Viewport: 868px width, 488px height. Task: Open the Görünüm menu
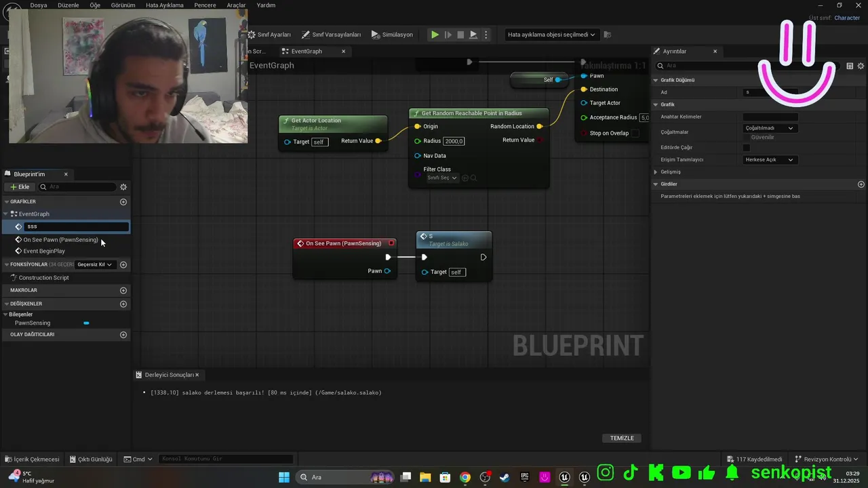click(x=123, y=5)
